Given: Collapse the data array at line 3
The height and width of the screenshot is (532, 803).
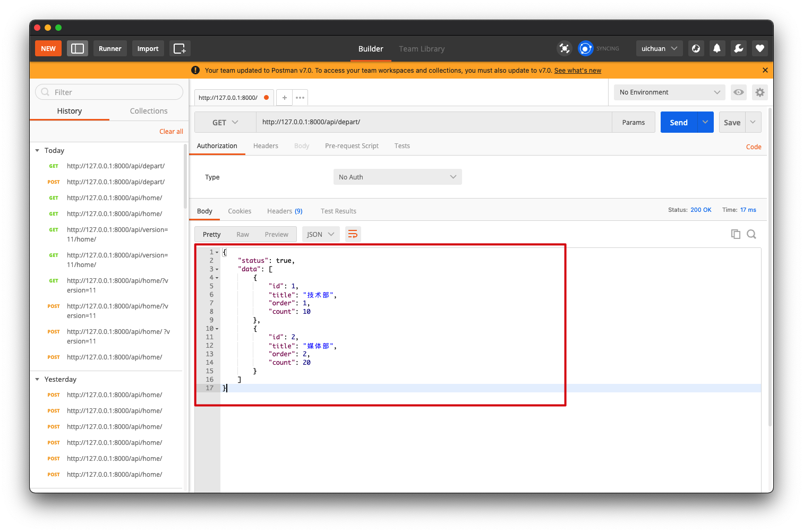Looking at the screenshot, I should click(x=217, y=269).
